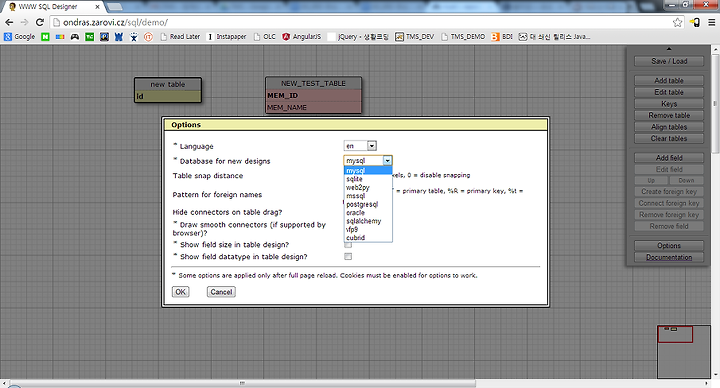Close the WWW SQL Designer tab
Screen dimensions: 720x388
click(97, 7)
